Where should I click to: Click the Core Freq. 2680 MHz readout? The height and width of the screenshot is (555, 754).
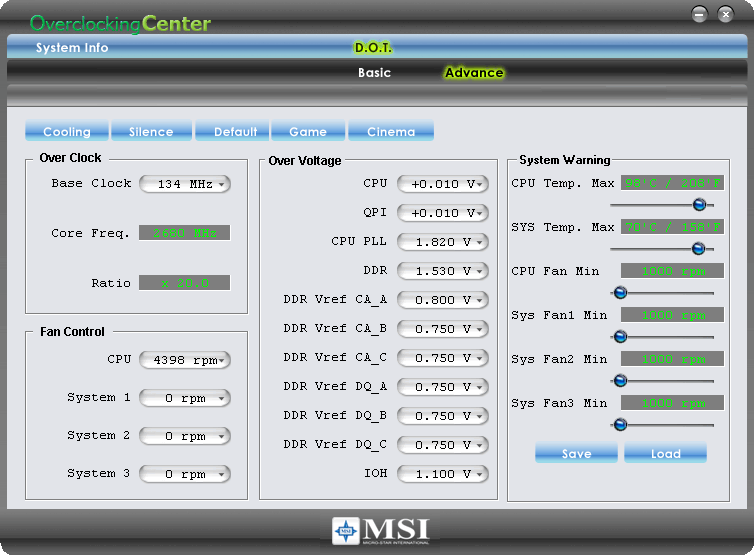(x=185, y=233)
